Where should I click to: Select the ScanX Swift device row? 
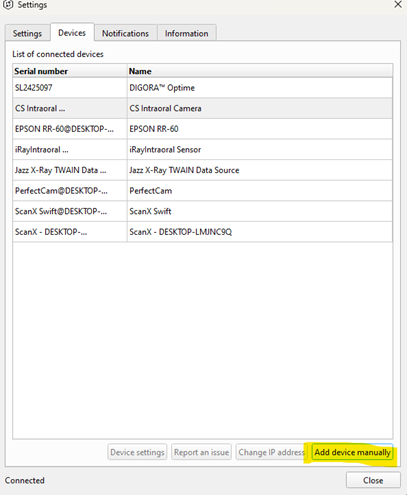pos(203,211)
